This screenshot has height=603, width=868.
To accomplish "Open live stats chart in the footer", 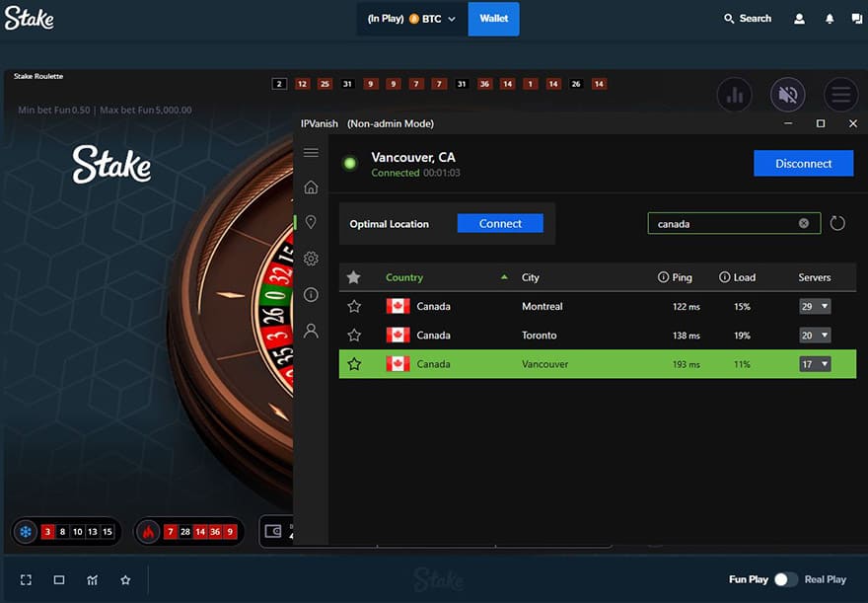I will click(93, 579).
